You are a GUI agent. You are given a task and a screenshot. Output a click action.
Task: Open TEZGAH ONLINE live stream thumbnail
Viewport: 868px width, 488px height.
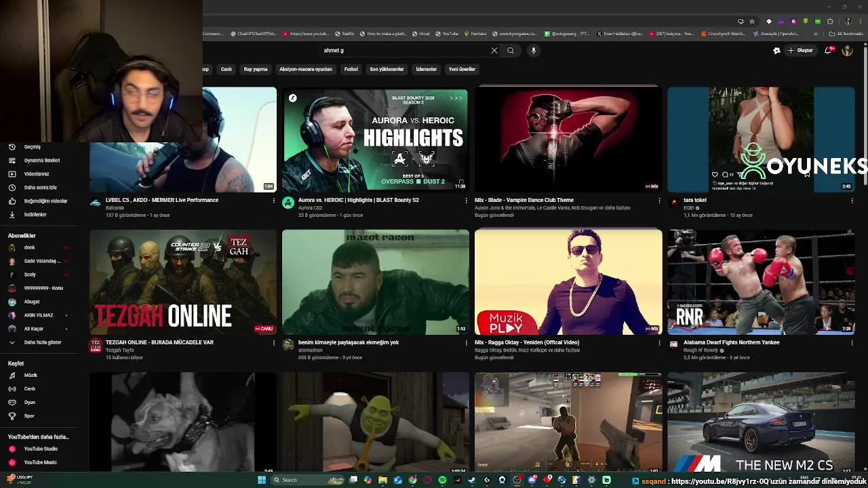tap(183, 282)
